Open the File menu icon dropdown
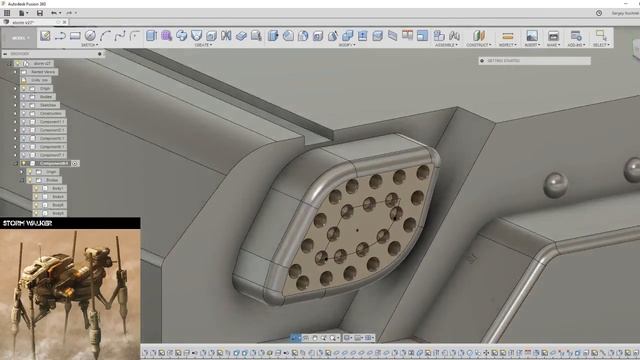This screenshot has height=360, width=640. pyautogui.click(x=23, y=13)
